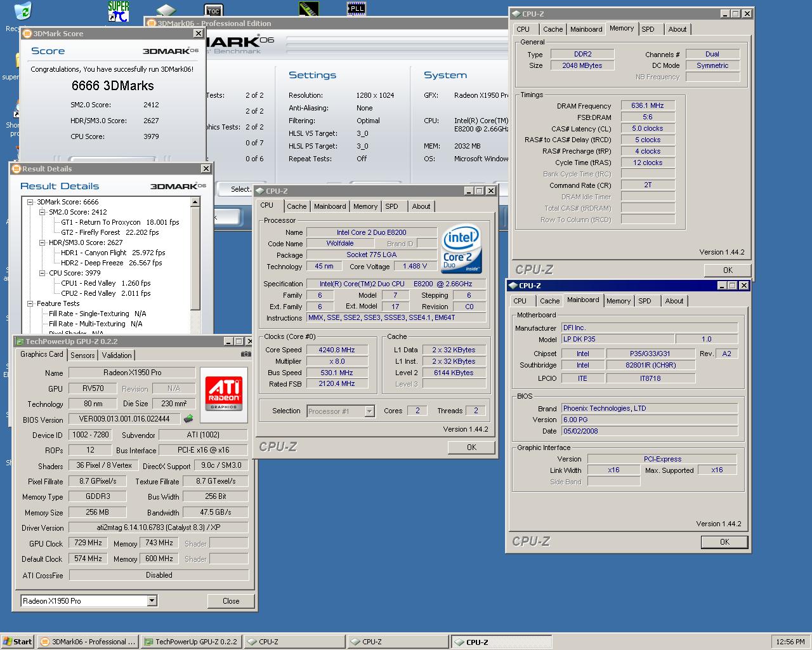Viewport: 812px width, 650px height.
Task: Click the GPU Clock 729 MHz field
Action: pos(89,543)
